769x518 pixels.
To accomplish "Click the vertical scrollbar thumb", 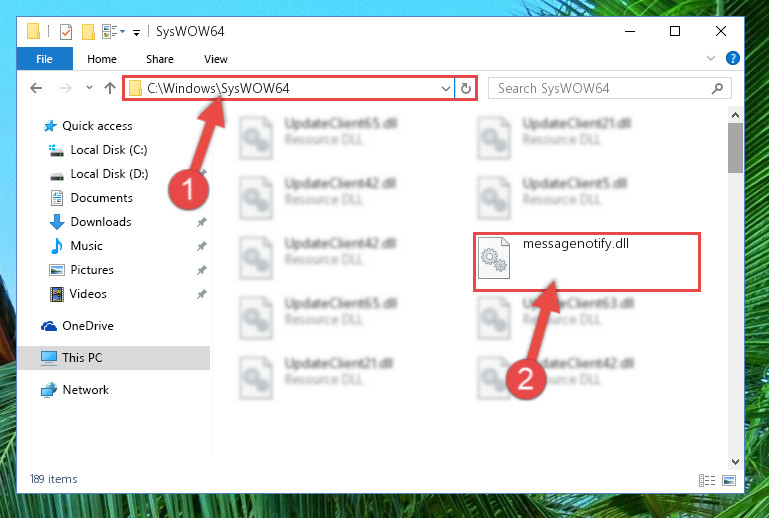I will tap(735, 148).
